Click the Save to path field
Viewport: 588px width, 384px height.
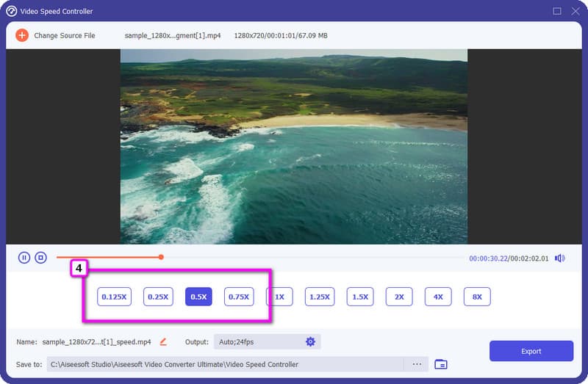point(225,364)
